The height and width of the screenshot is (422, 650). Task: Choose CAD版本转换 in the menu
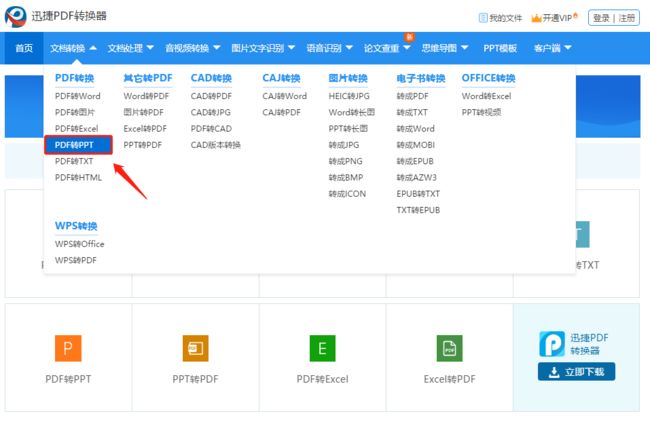click(215, 145)
